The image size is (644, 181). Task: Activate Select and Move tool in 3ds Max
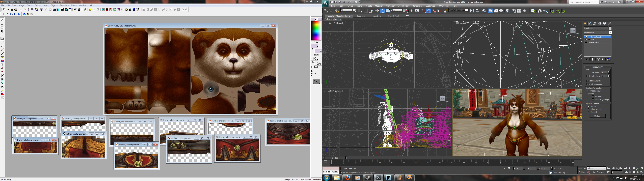pyautogui.click(x=377, y=11)
